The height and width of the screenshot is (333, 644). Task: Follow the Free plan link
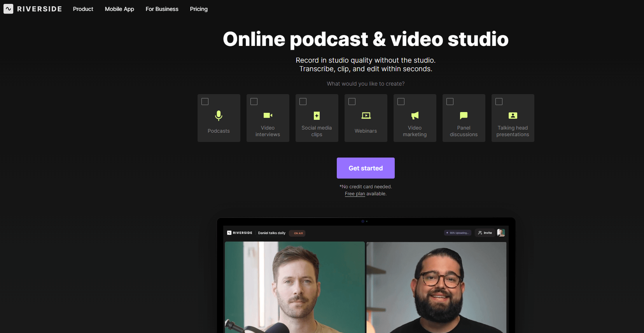355,194
